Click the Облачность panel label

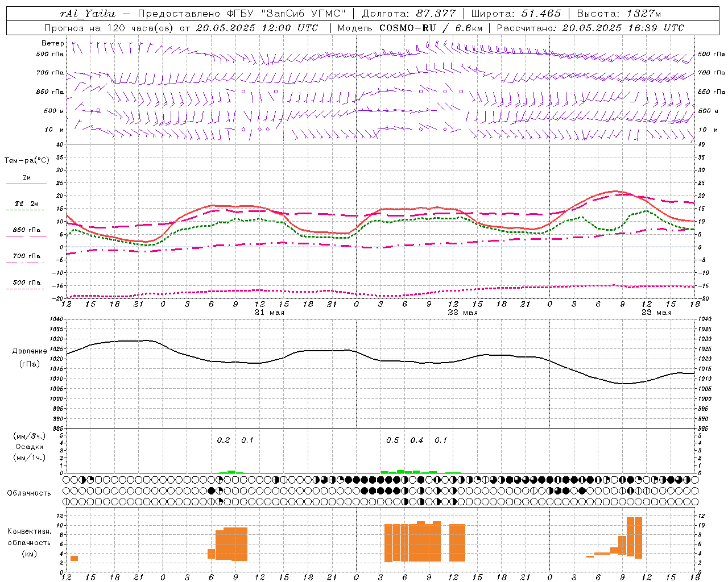pyautogui.click(x=29, y=493)
